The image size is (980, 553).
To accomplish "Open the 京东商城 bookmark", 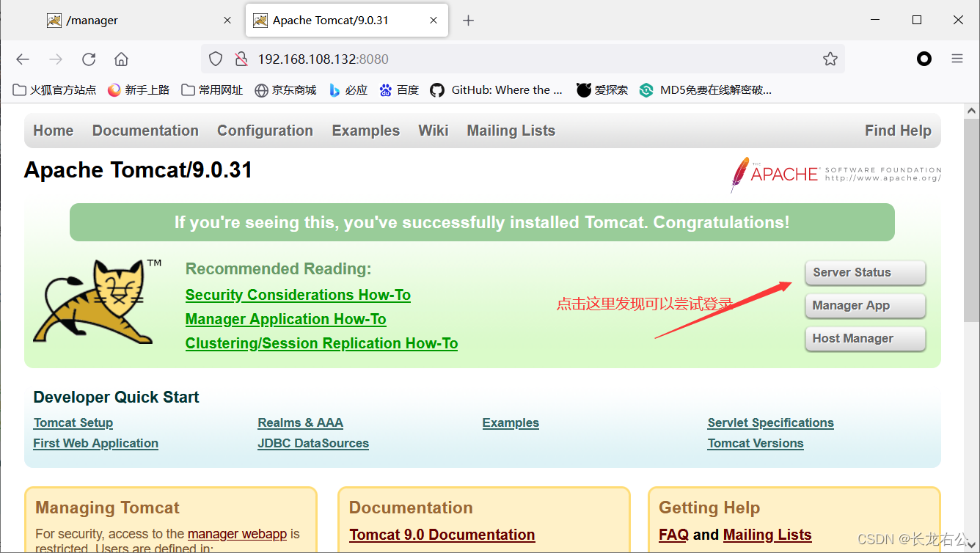I will [285, 89].
